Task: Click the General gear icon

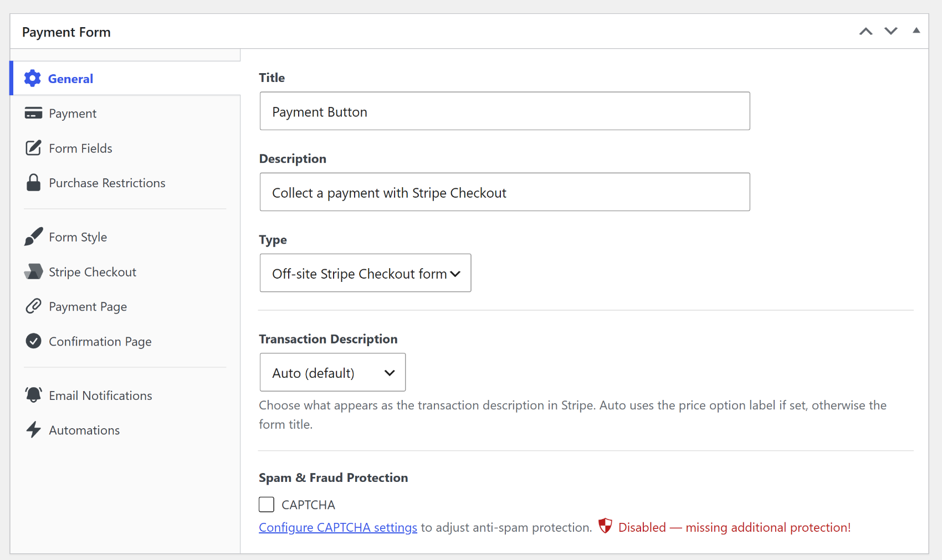Action: point(33,79)
